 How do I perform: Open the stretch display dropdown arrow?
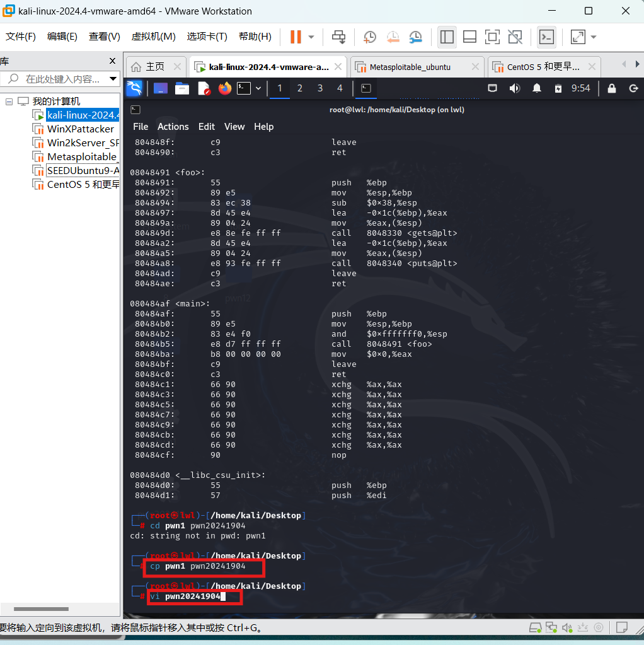coord(594,37)
